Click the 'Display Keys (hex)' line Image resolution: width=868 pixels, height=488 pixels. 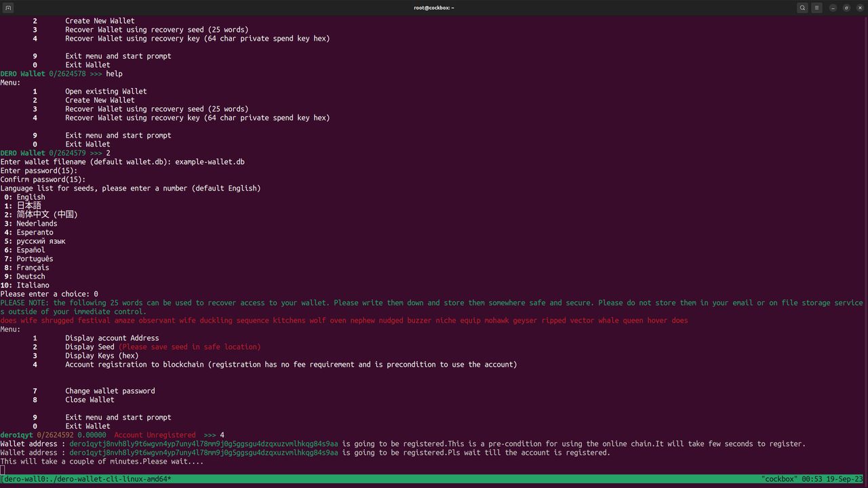pyautogui.click(x=85, y=355)
